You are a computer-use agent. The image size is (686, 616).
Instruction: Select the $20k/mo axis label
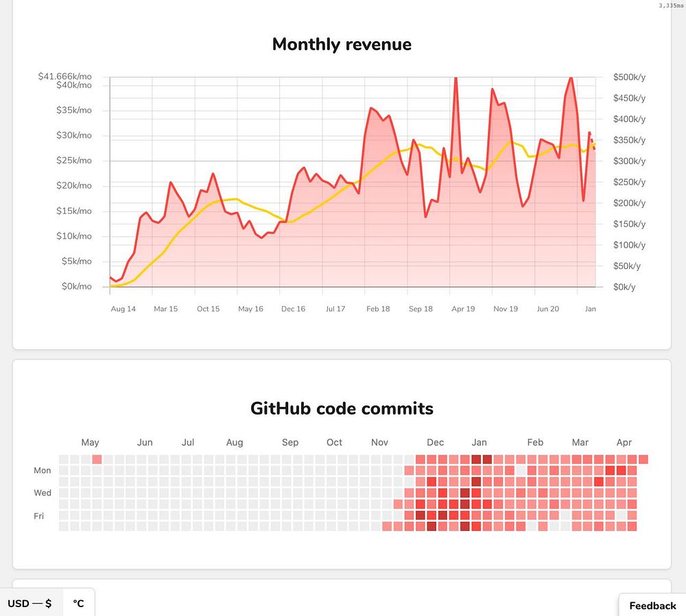point(74,185)
